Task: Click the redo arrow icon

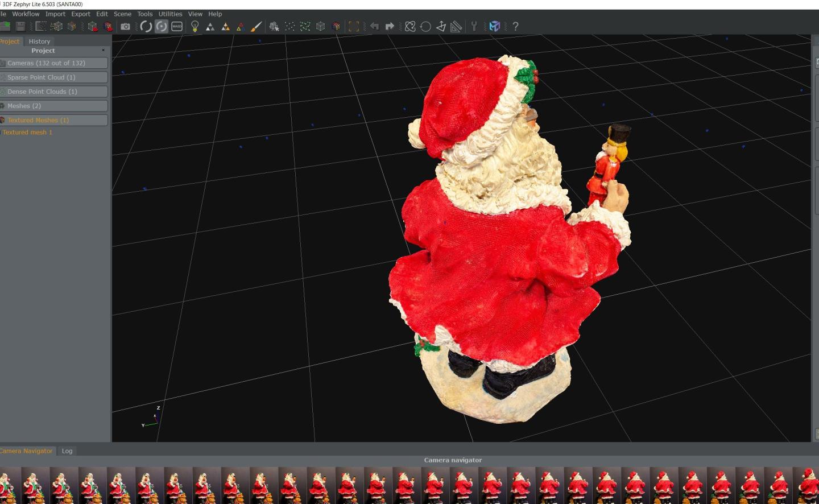Action: 390,26
